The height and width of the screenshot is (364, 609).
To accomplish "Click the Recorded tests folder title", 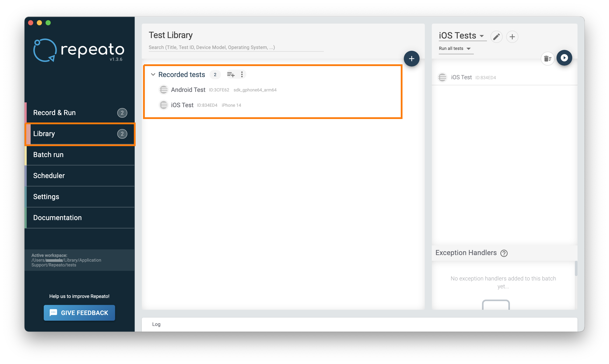I will (182, 75).
